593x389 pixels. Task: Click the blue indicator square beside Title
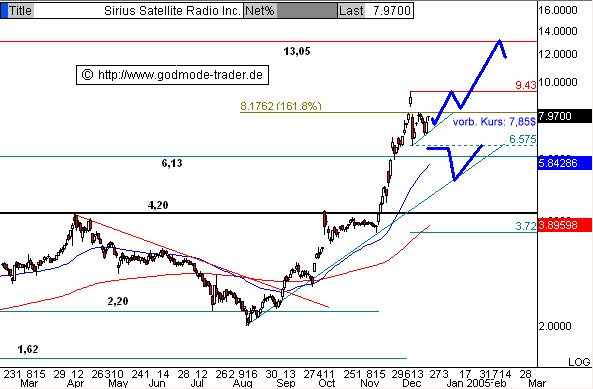[4, 11]
